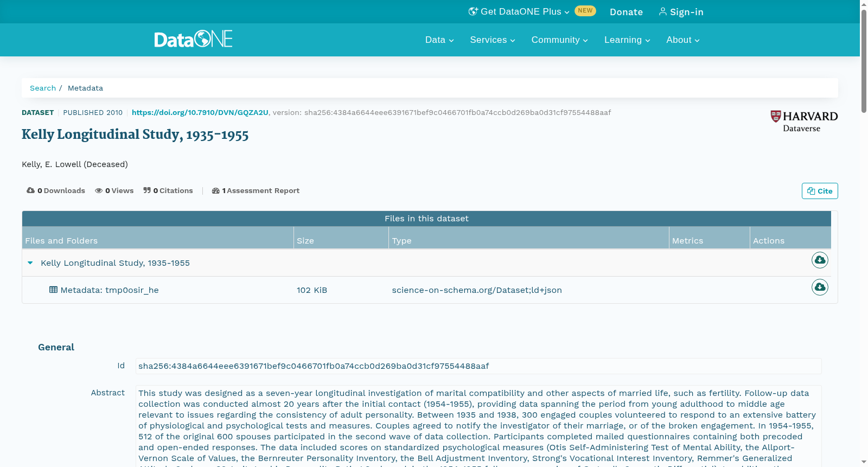
Task: Click the Id field value
Action: [478, 366]
